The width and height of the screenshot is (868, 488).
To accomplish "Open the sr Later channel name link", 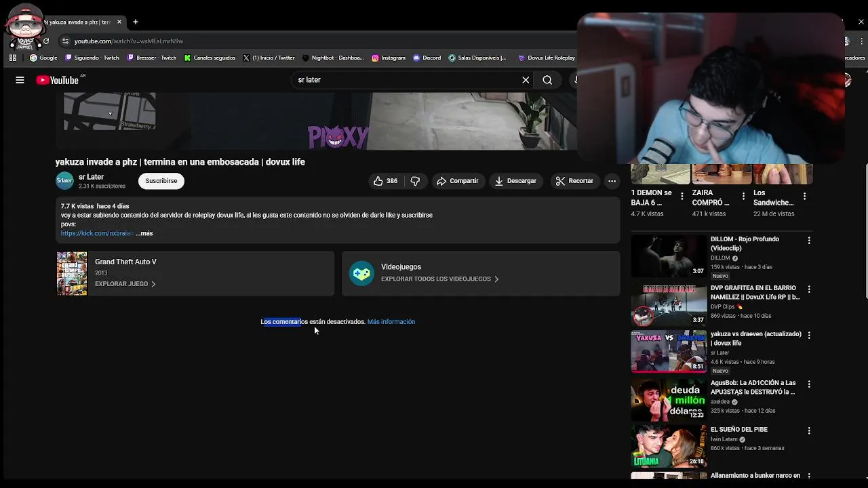I will 91,177.
